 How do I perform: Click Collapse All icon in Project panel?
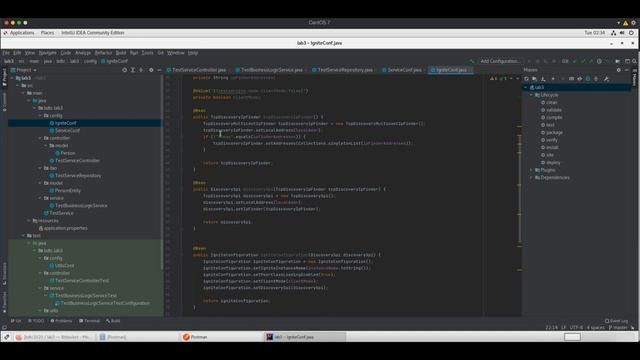[x=141, y=70]
